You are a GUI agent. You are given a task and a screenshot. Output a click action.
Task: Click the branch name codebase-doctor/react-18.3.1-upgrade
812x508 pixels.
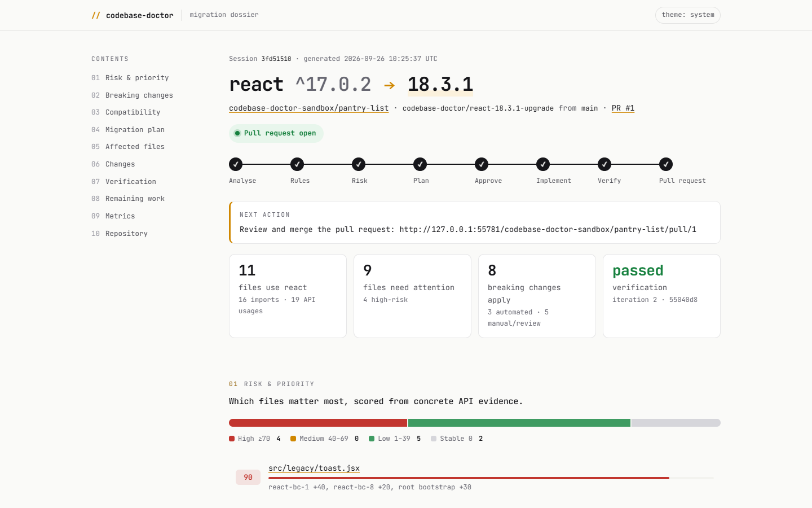tap(478, 108)
